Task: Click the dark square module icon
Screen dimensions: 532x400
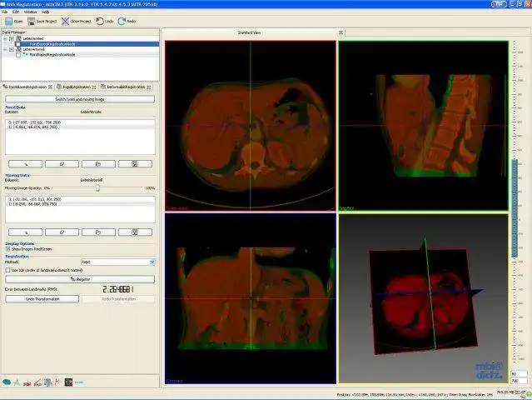Action: pos(68,382)
